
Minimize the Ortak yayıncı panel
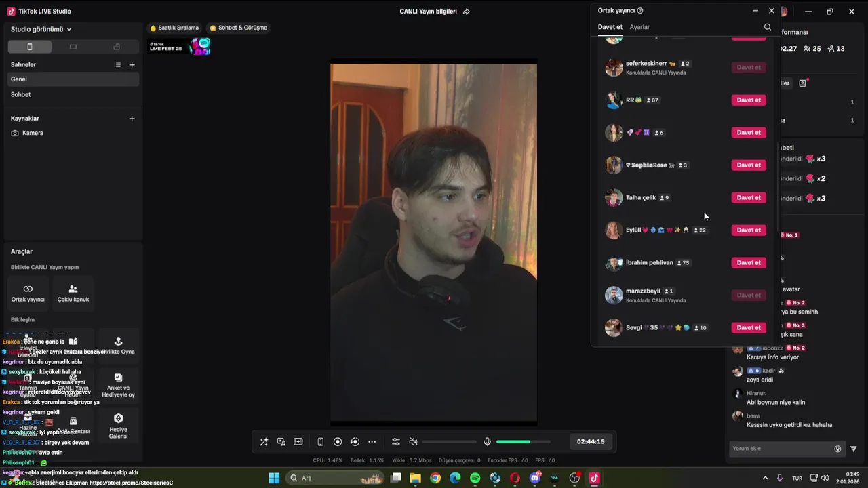755,11
